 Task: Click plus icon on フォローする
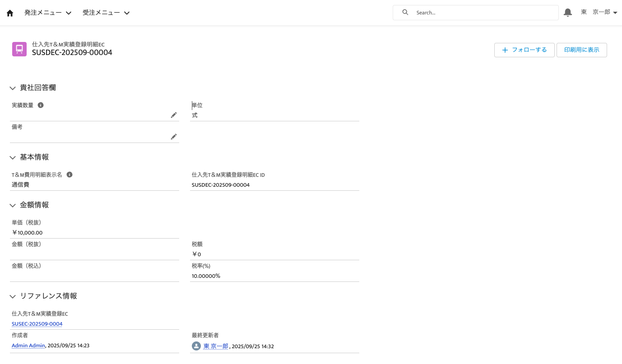point(505,50)
